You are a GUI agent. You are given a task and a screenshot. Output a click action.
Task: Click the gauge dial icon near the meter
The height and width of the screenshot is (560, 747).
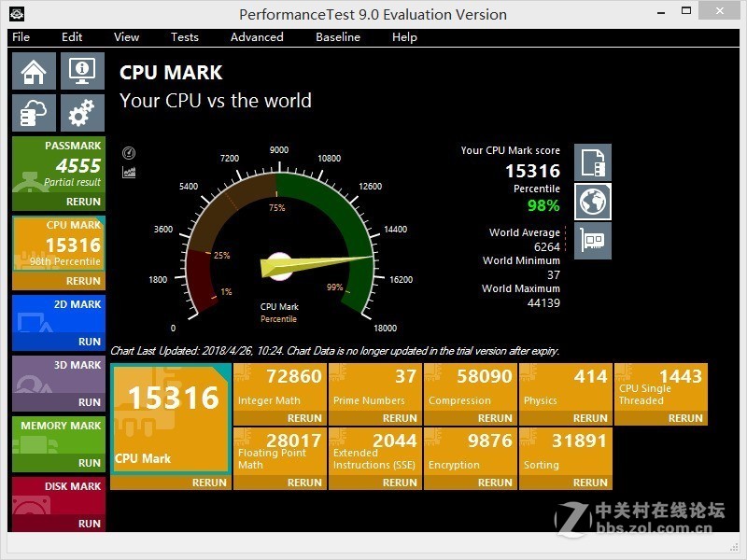coord(129,151)
